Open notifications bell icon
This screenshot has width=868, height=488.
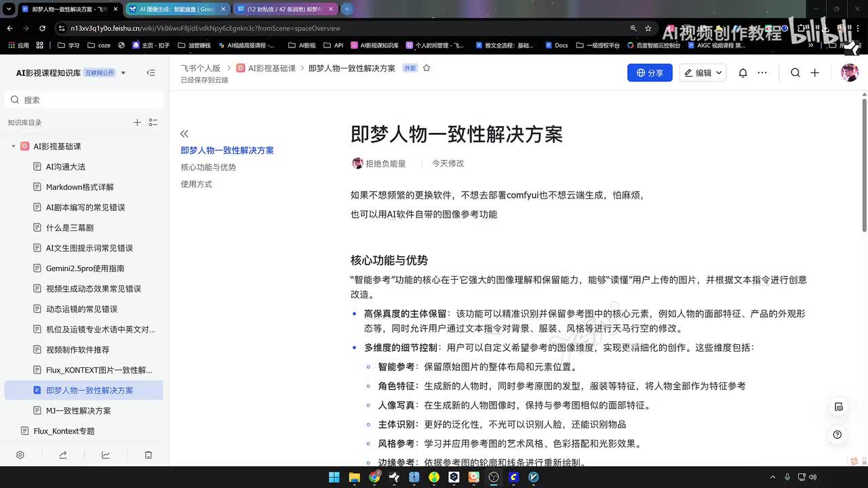743,73
